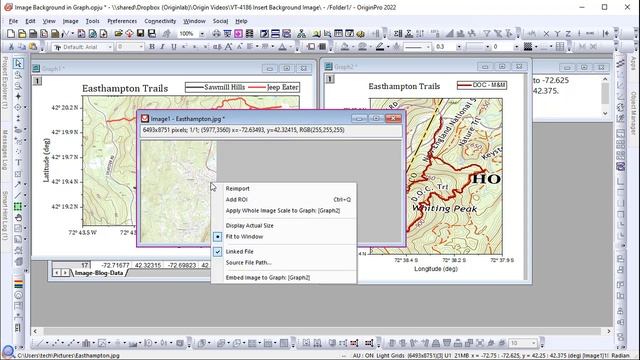This screenshot has height=360, width=640.
Task: Open the Messages Log side tab
Action: tap(4, 150)
